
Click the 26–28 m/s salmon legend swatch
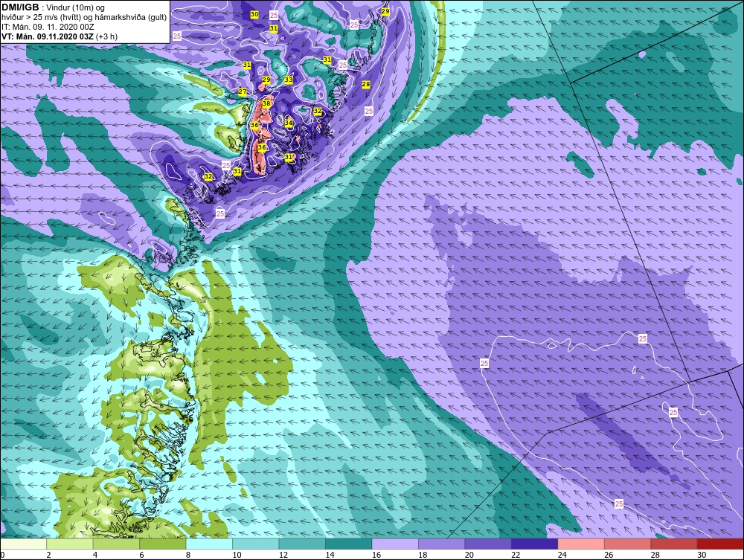pyautogui.click(x=628, y=544)
